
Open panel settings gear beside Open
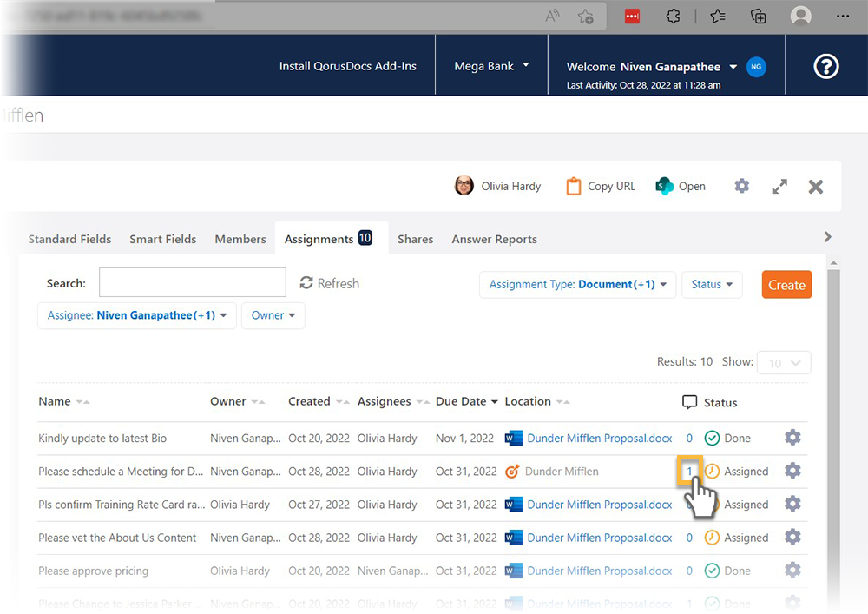coord(741,186)
